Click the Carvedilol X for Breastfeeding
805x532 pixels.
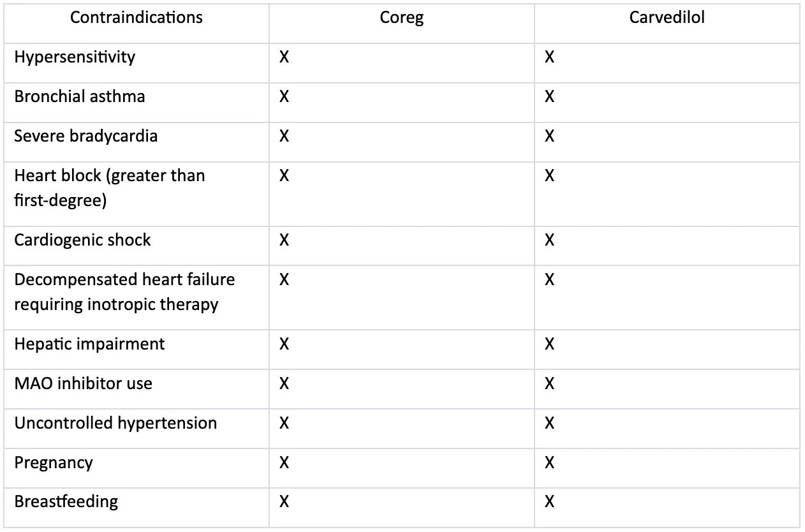tap(549, 502)
